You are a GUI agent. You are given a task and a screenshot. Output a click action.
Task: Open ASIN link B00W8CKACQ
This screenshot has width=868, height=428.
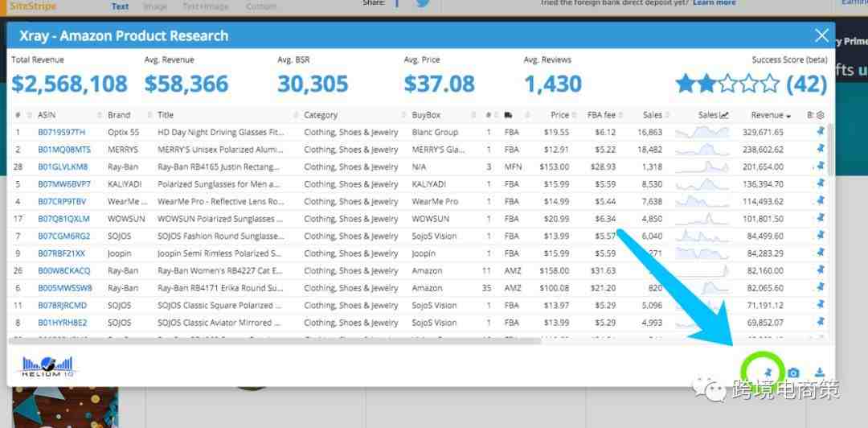click(x=63, y=270)
